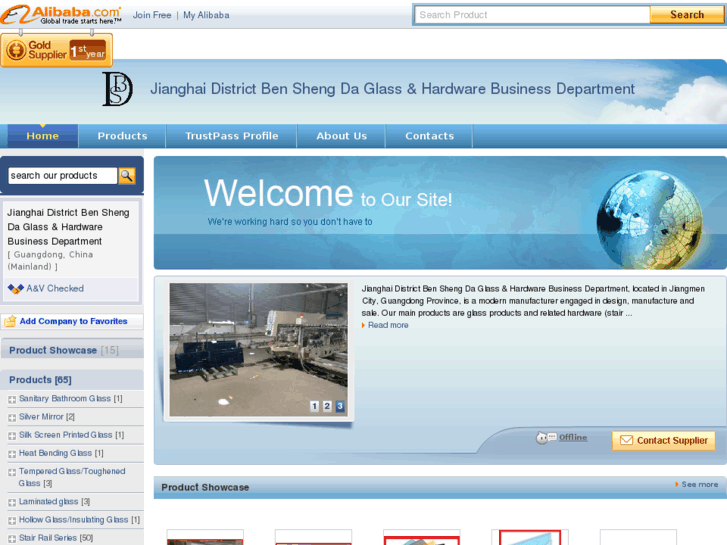Show slide 3 of the factory photos
Image resolution: width=727 pixels, height=545 pixels.
[x=340, y=406]
